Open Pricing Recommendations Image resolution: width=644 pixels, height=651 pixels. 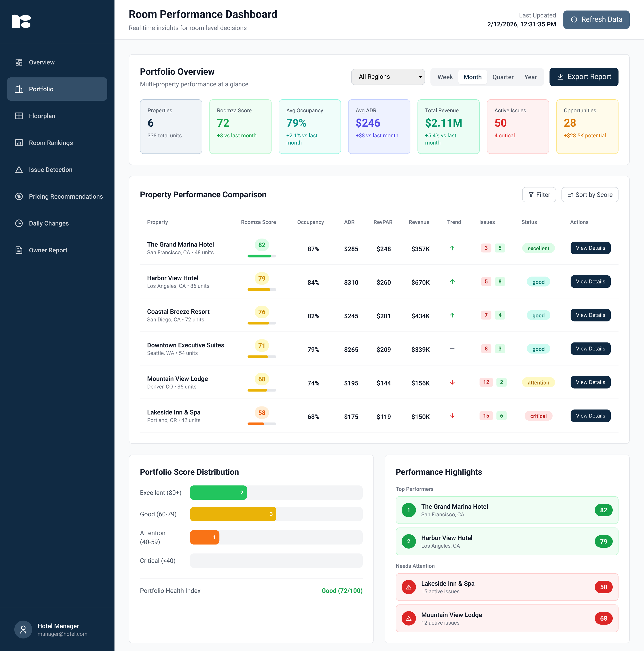(x=66, y=196)
